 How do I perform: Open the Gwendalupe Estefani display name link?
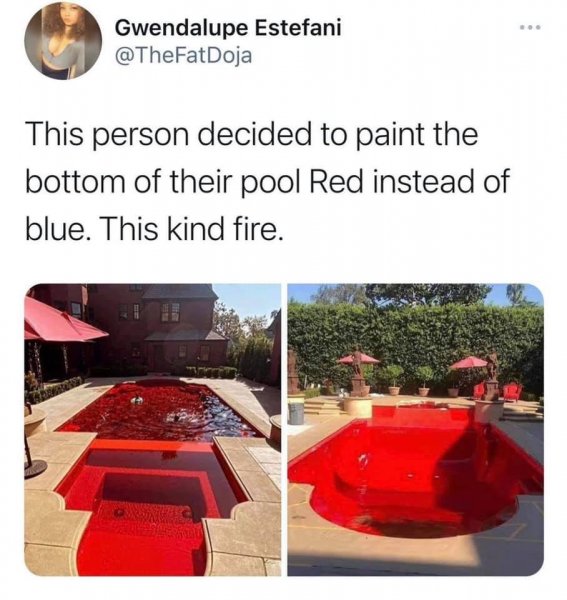click(228, 28)
